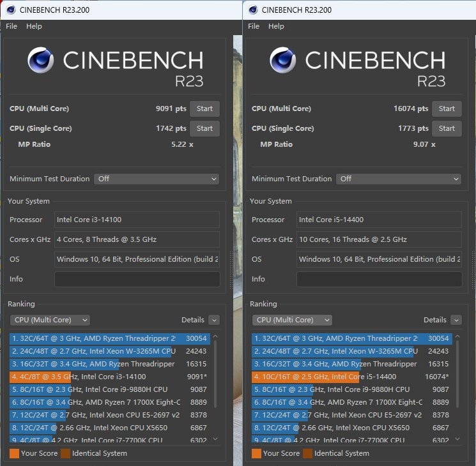This screenshot has width=476, height=466.
Task: Open Minimum Test Duration dropdown in the i3-14100 window
Action: click(x=157, y=179)
